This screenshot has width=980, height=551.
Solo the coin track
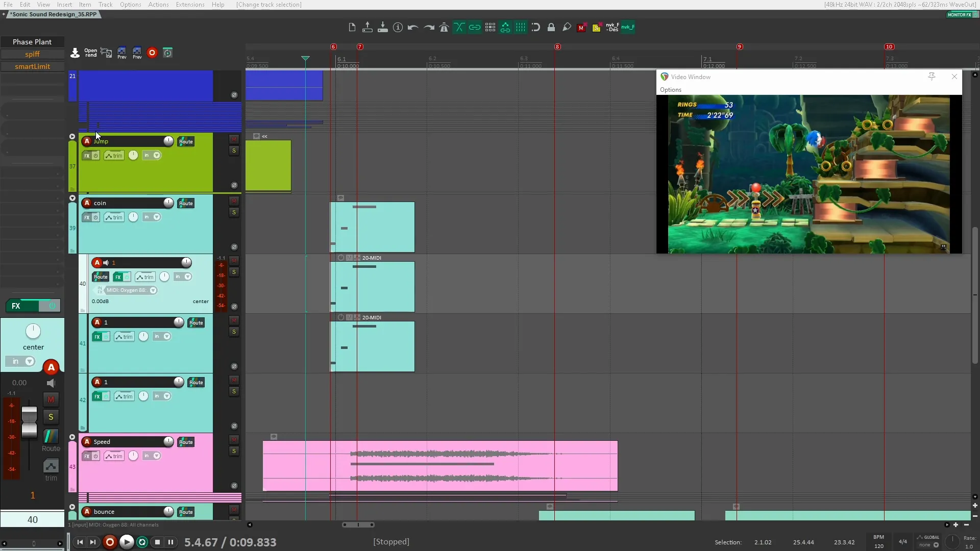pyautogui.click(x=234, y=212)
